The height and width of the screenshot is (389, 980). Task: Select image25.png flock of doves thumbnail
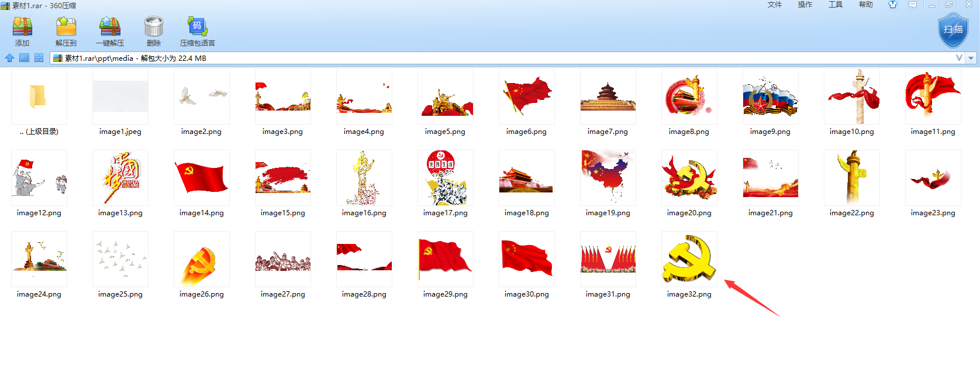point(120,259)
